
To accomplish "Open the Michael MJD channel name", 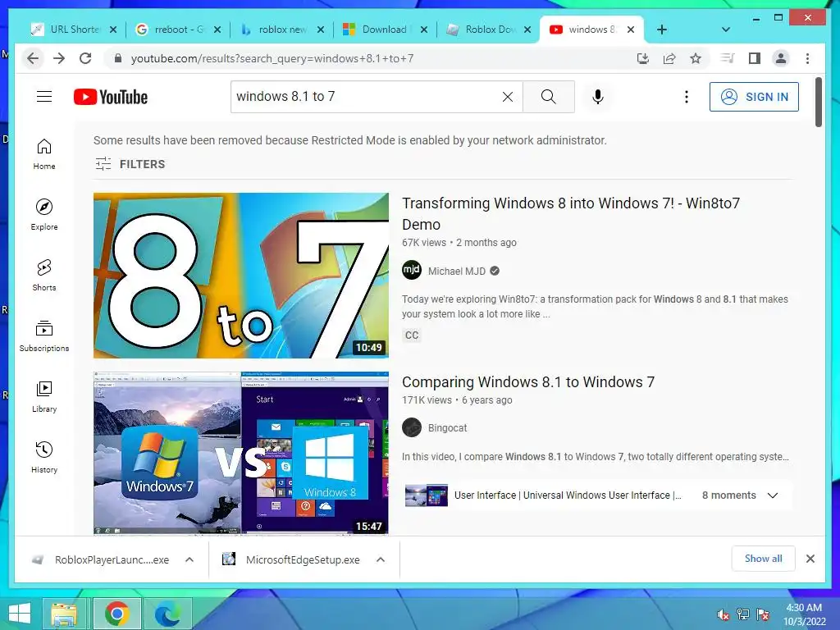I will tap(456, 271).
